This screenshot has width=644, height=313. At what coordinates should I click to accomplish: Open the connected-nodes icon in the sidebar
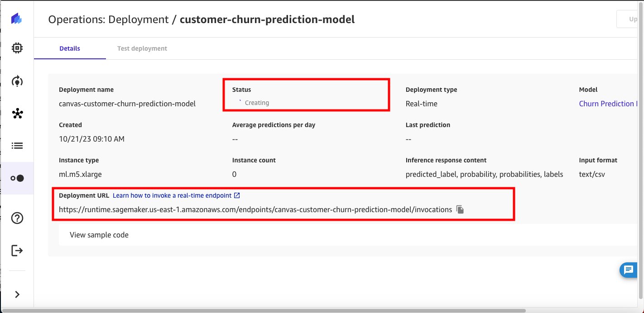[x=17, y=114]
